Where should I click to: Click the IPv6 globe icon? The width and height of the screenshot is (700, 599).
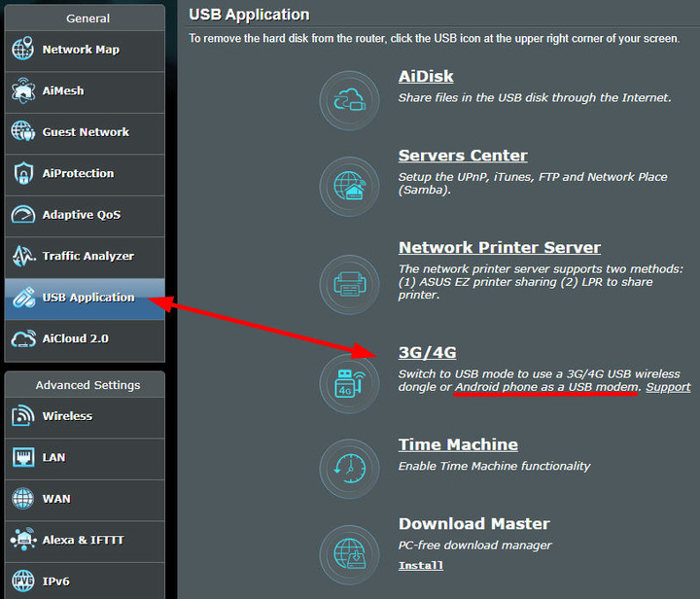pos(22,581)
